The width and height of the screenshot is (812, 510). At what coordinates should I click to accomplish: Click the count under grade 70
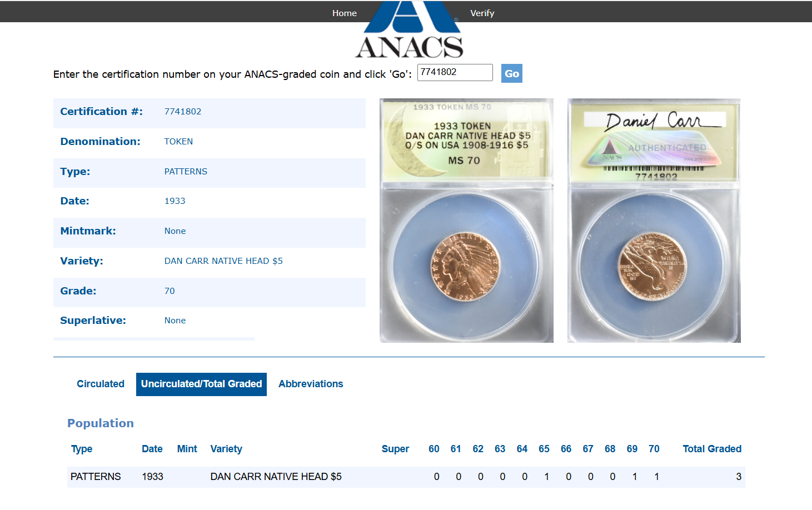(x=657, y=477)
